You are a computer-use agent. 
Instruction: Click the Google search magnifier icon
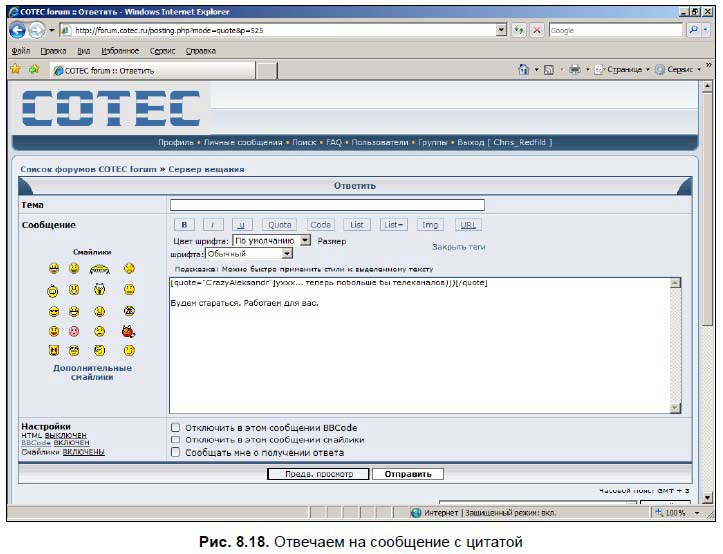[x=693, y=30]
